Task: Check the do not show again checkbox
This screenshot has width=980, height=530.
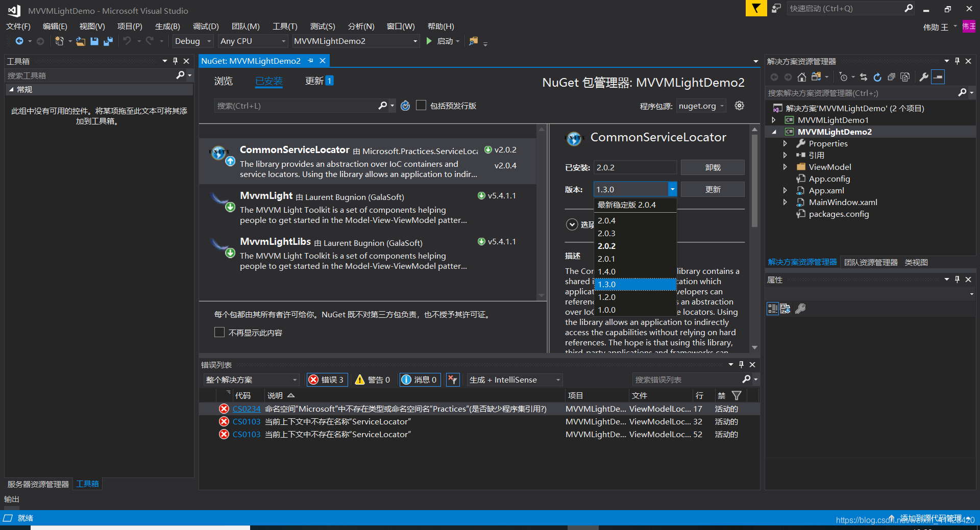Action: (x=219, y=332)
